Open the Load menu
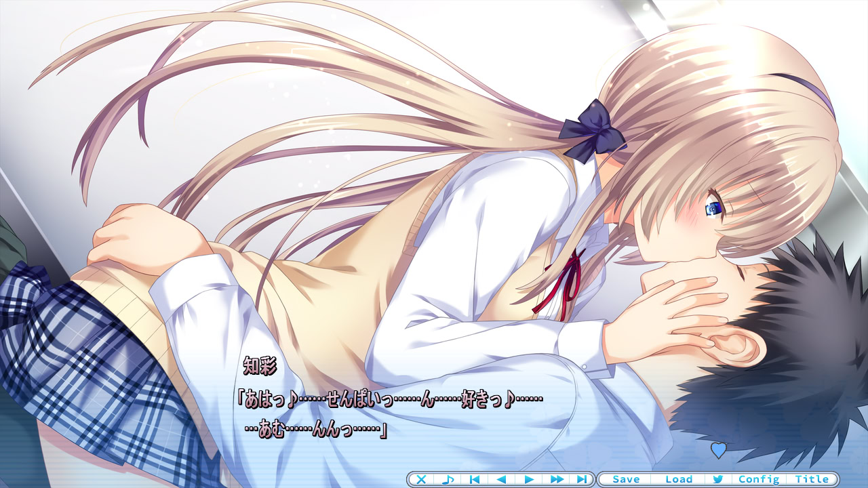 tap(679, 479)
